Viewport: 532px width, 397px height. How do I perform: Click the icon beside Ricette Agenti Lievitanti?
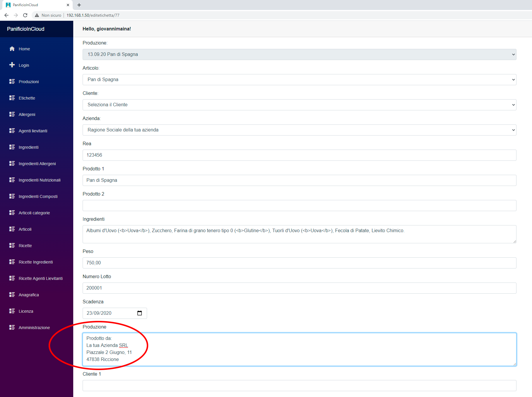12,278
